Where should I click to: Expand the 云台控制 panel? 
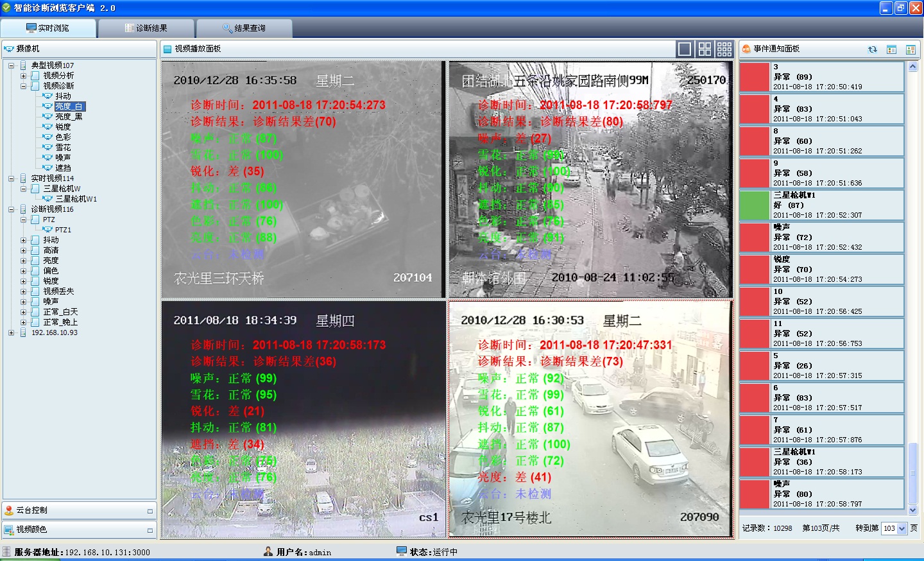click(150, 511)
